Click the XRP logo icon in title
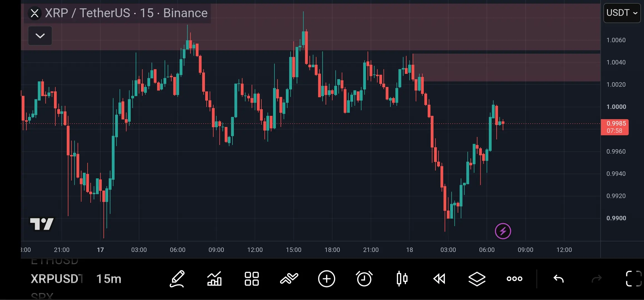Image resolution: width=644 pixels, height=300 pixels. [x=35, y=13]
